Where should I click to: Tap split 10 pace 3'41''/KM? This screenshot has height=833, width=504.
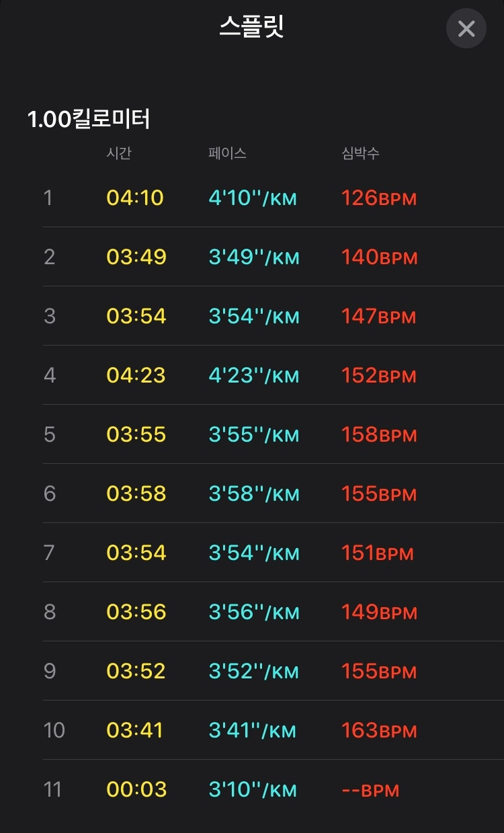253,731
